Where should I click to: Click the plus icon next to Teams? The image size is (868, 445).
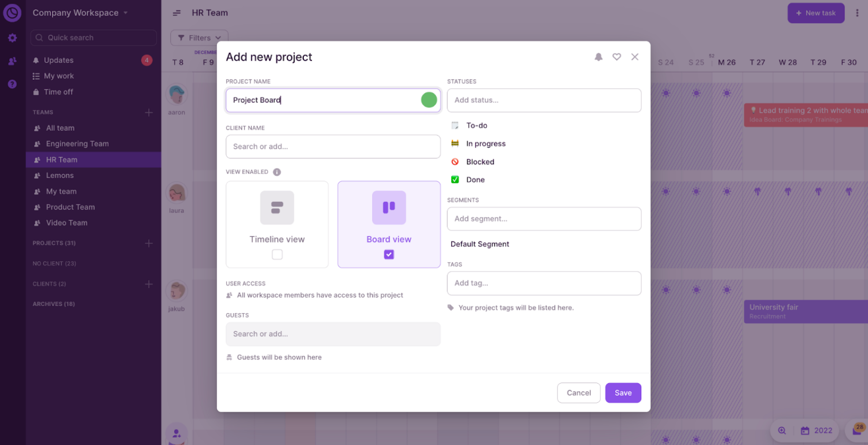pos(149,112)
